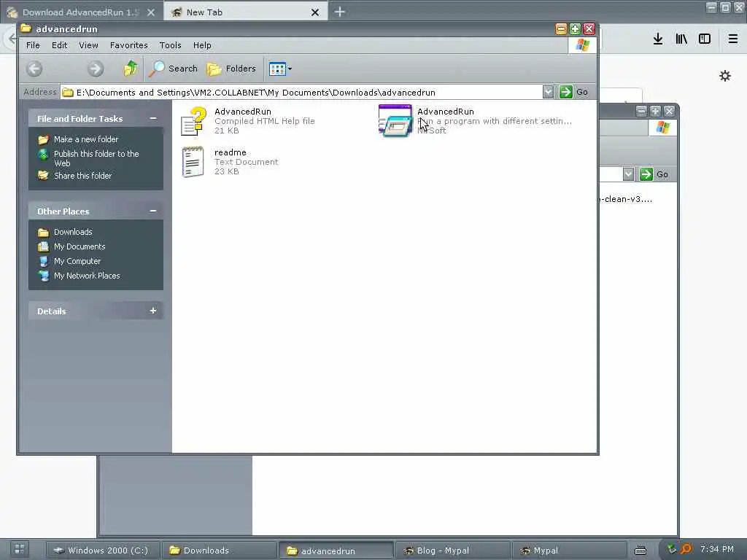Image resolution: width=747 pixels, height=560 pixels.
Task: Collapse the Other Places panel
Action: click(153, 211)
